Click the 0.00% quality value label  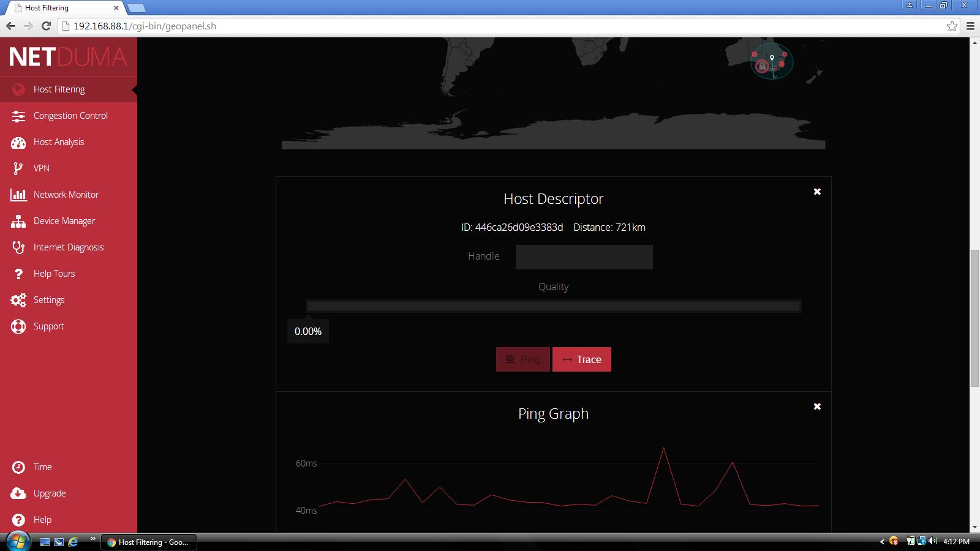tap(308, 331)
